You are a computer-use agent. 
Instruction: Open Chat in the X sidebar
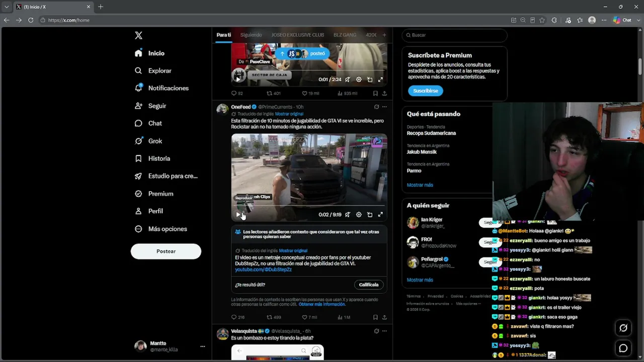pyautogui.click(x=148, y=123)
